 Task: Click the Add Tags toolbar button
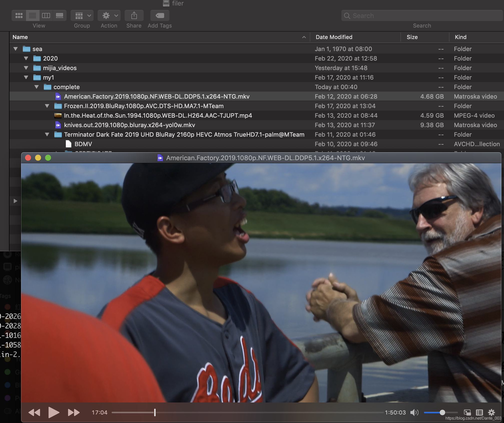160,16
